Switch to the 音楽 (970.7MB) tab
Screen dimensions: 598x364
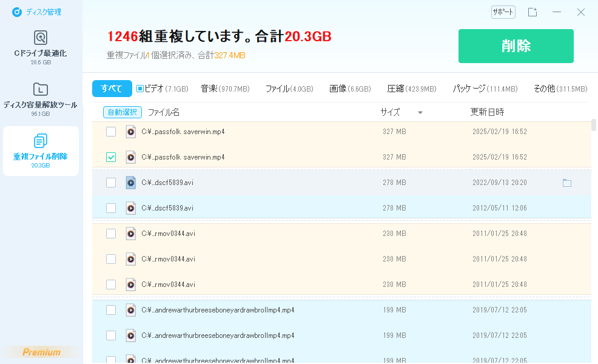(225, 89)
